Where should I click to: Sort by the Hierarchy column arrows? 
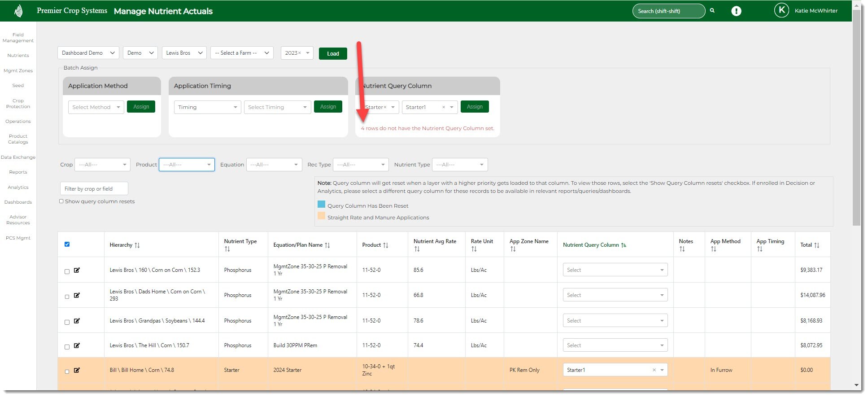point(137,245)
